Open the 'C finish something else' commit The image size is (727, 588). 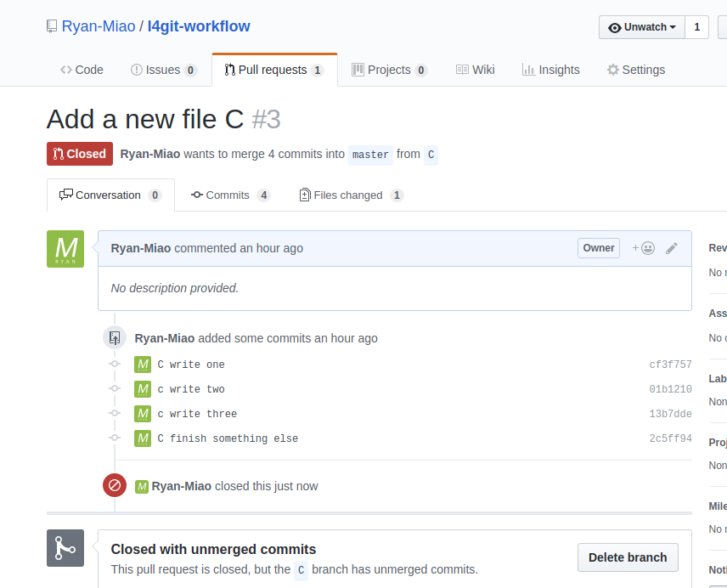(x=228, y=438)
